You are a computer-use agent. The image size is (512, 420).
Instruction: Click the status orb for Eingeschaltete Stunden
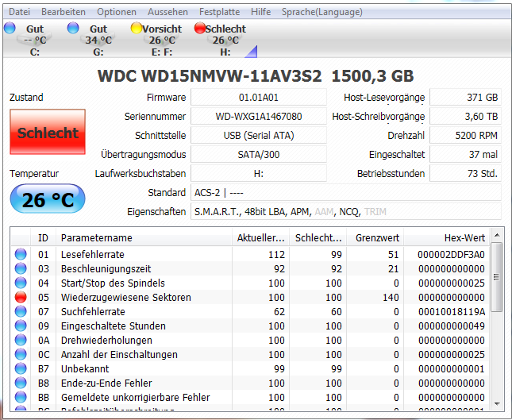[x=21, y=326]
